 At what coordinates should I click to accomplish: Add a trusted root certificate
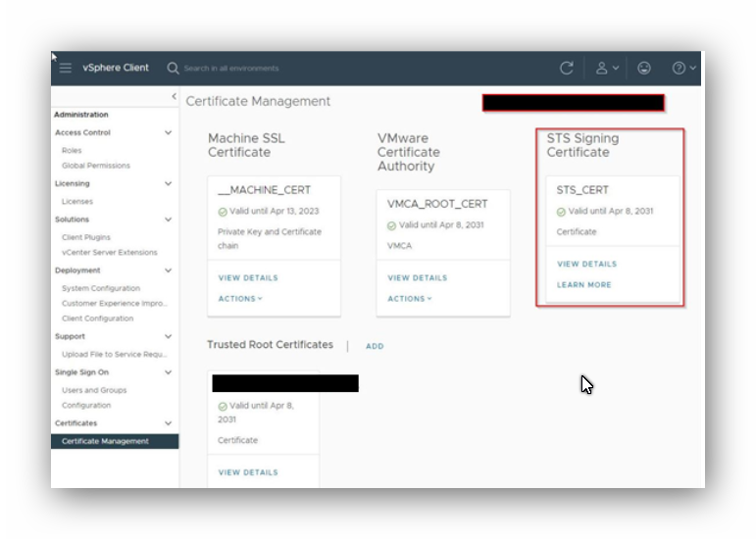[375, 346]
